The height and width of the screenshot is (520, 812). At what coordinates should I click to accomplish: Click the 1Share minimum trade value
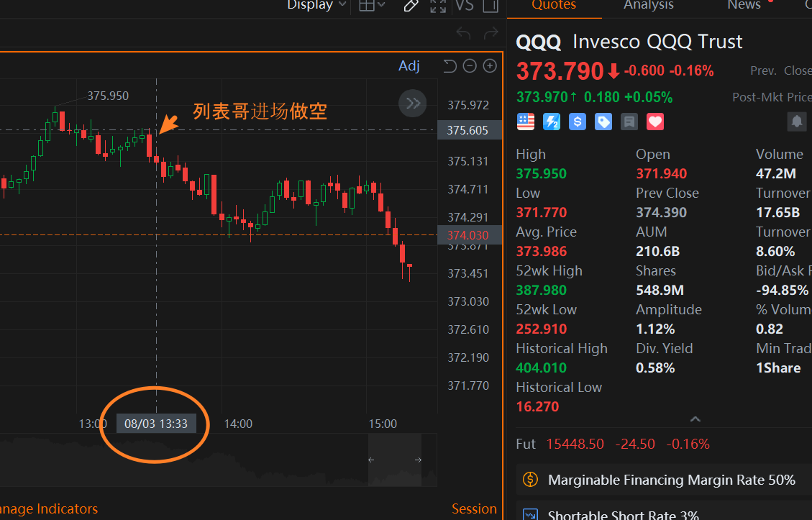(778, 368)
